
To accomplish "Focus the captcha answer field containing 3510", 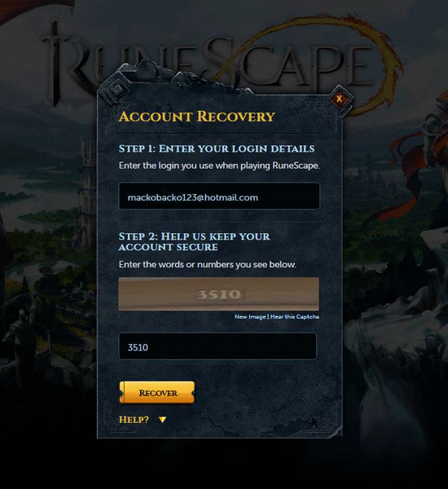I will pyautogui.click(x=217, y=346).
